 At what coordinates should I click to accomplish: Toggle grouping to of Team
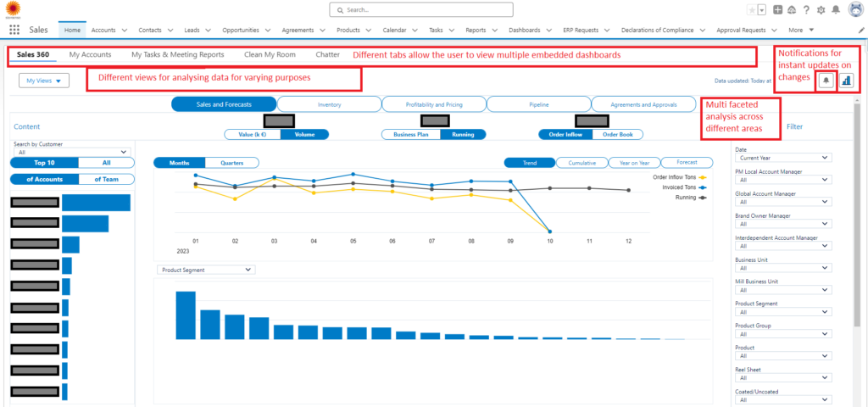click(106, 179)
